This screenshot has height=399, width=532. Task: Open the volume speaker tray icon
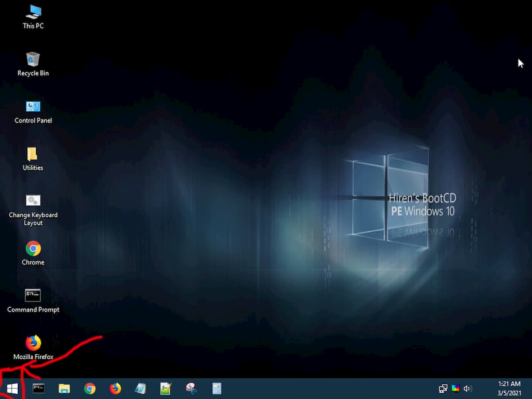pos(468,389)
